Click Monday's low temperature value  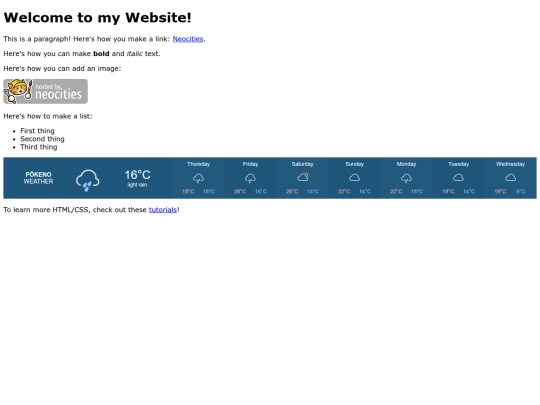(417, 191)
